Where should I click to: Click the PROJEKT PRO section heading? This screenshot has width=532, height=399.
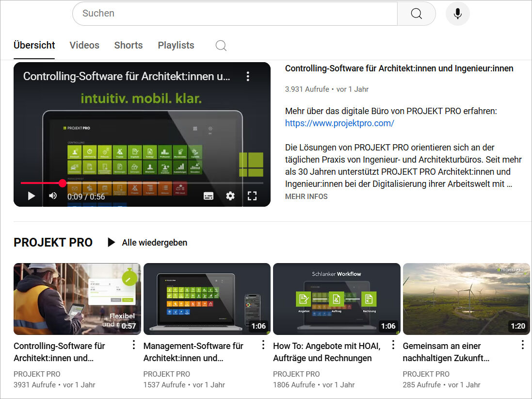point(53,242)
